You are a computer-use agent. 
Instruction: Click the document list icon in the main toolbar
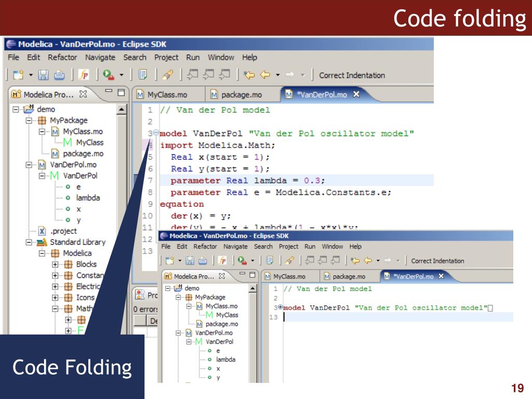142,75
